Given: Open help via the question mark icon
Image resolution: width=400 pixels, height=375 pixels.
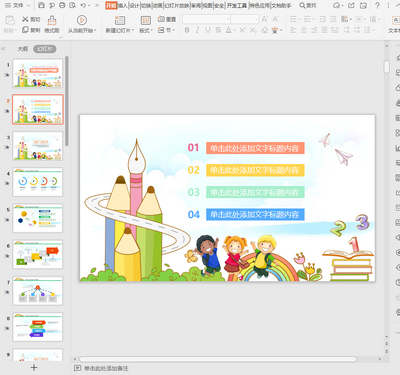Looking at the screenshot, I should [x=377, y=5].
